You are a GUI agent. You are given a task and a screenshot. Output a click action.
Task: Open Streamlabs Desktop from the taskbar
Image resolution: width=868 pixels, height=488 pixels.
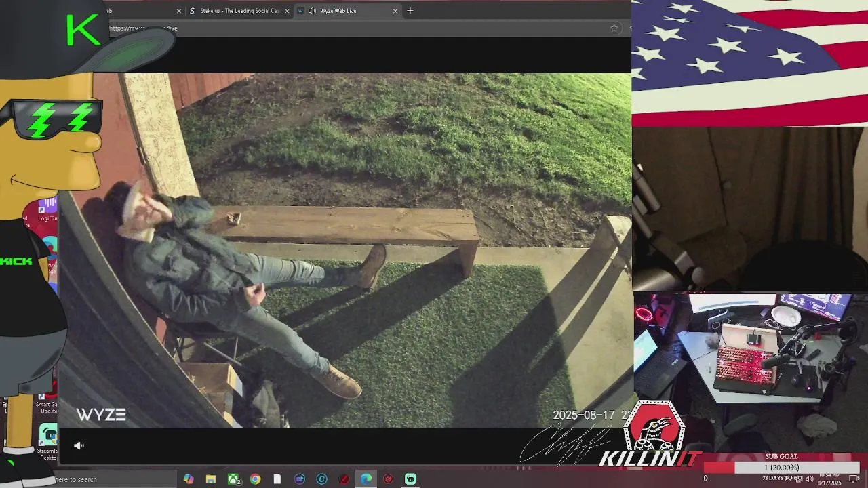(x=410, y=479)
